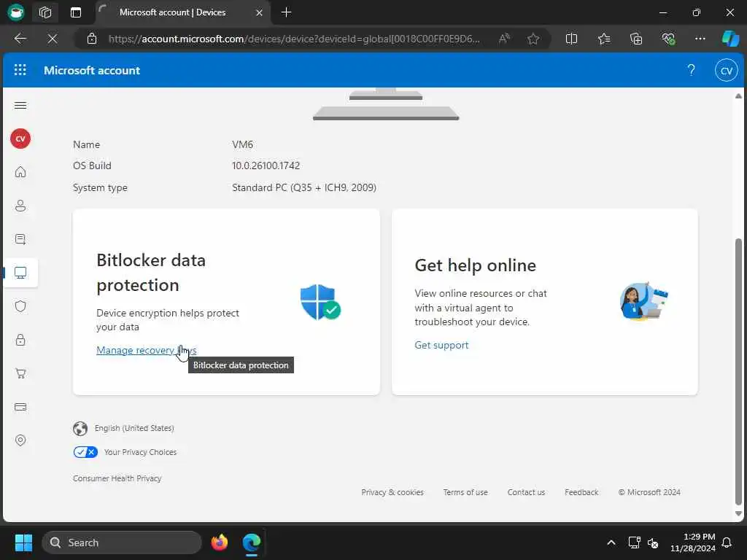Viewport: 747px width, 560px height.
Task: Click Get support link
Action: [441, 345]
